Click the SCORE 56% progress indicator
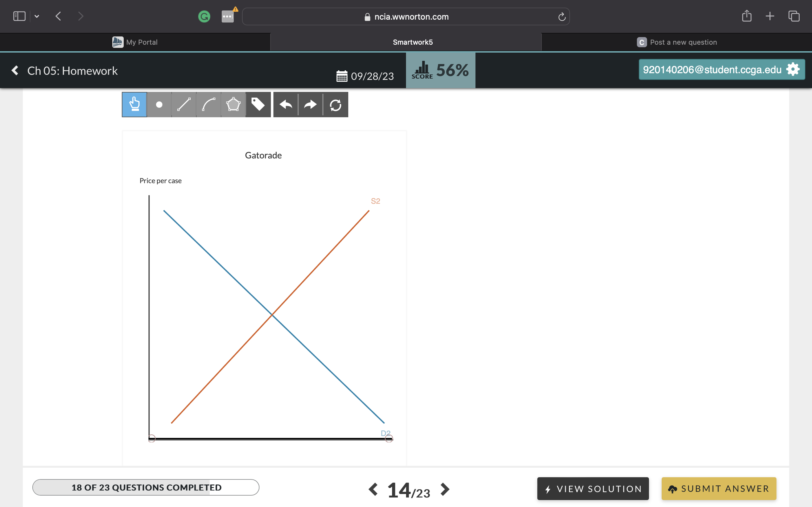Image resolution: width=812 pixels, height=507 pixels. coord(440,70)
